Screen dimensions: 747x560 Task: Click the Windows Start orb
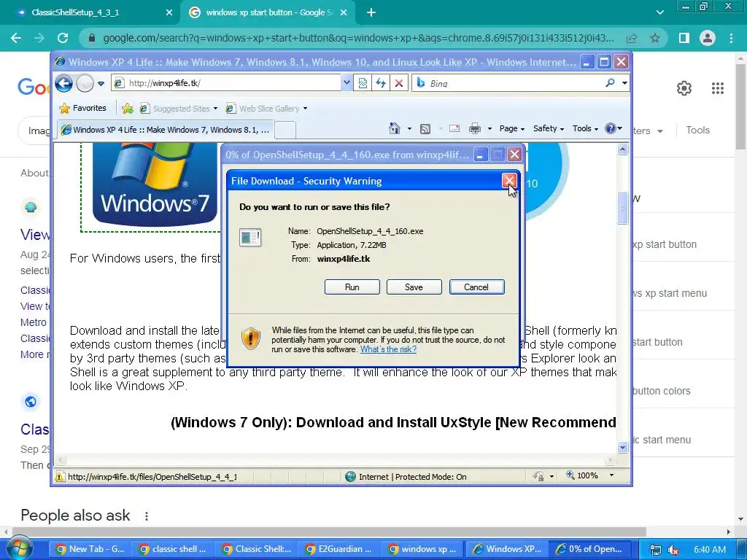pyautogui.click(x=19, y=548)
